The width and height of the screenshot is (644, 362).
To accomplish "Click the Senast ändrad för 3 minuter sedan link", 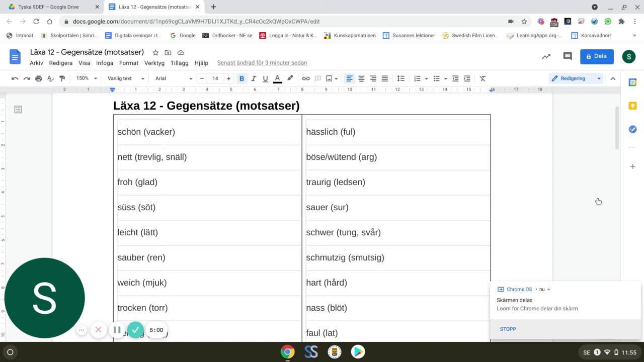I will pos(262,63).
